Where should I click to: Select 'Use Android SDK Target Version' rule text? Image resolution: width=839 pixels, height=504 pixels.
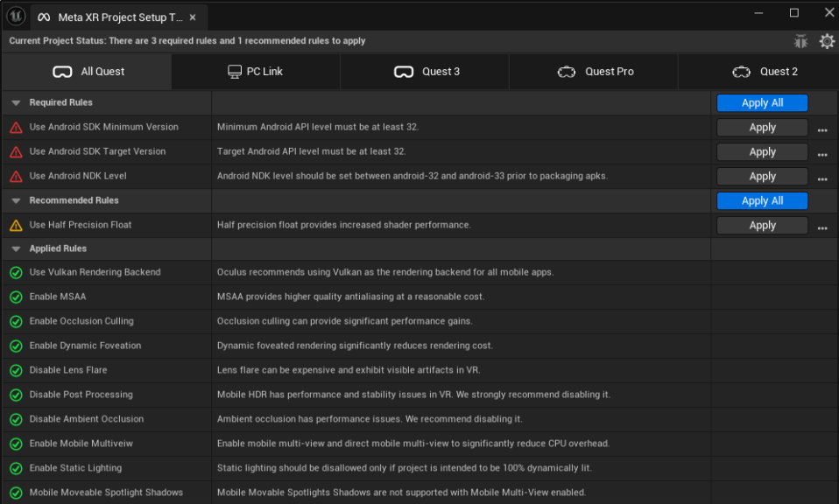click(x=97, y=151)
